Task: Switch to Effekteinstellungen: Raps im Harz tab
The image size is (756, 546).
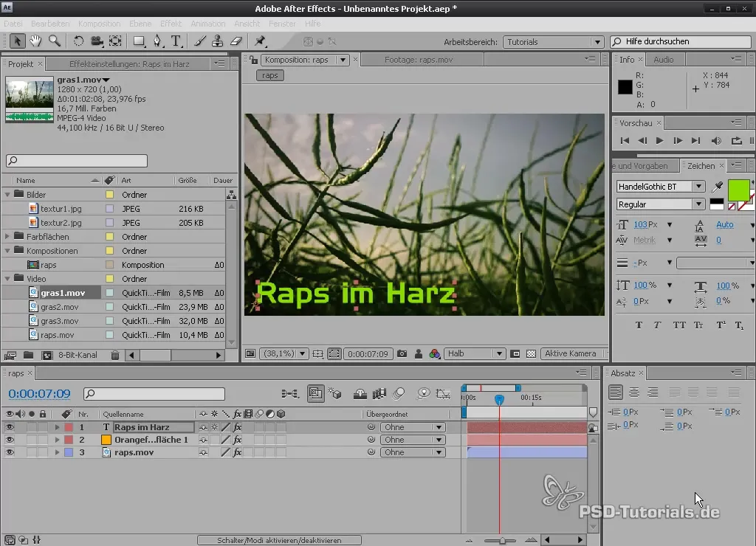Action: (x=129, y=64)
